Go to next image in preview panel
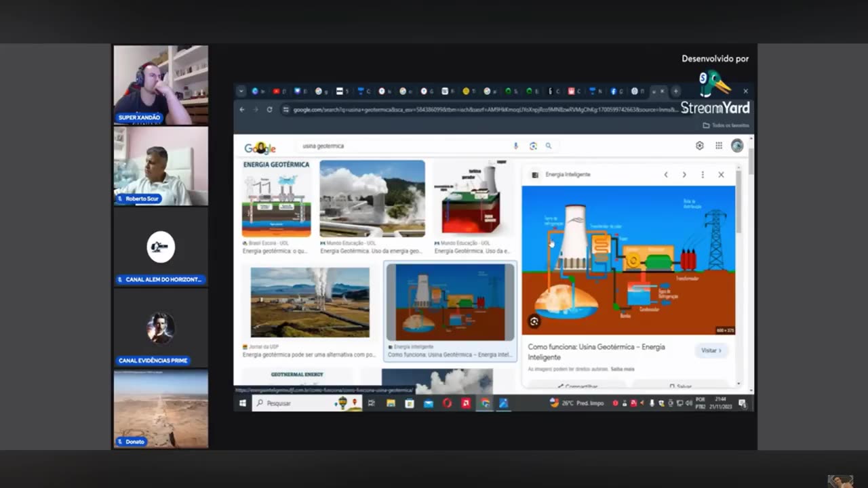 point(684,175)
